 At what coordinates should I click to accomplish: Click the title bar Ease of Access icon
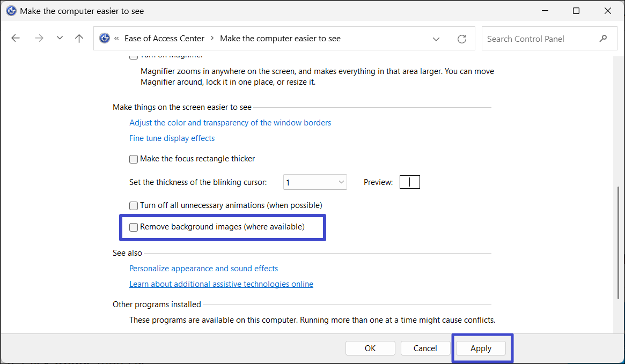click(x=11, y=11)
